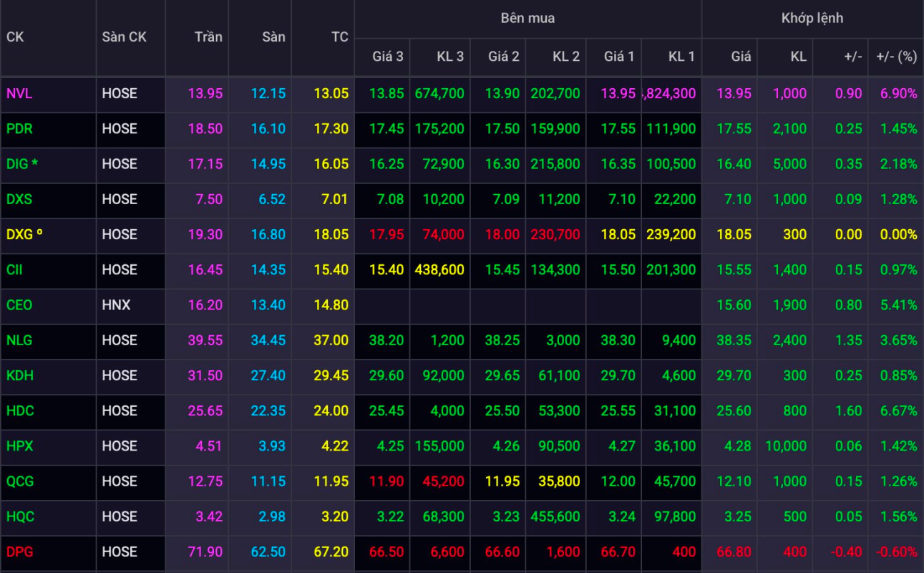Sort by the Trần column header
Image resolution: width=924 pixels, height=573 pixels.
[208, 37]
